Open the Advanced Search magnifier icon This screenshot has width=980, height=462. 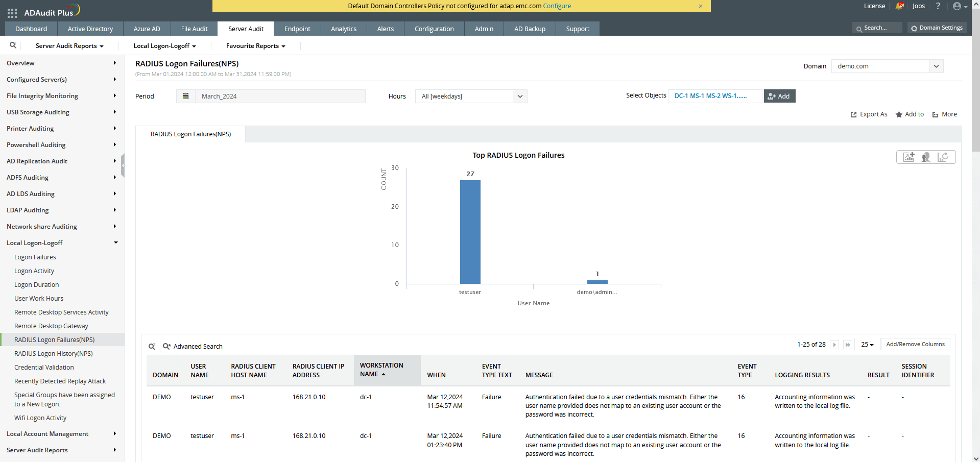tap(167, 346)
